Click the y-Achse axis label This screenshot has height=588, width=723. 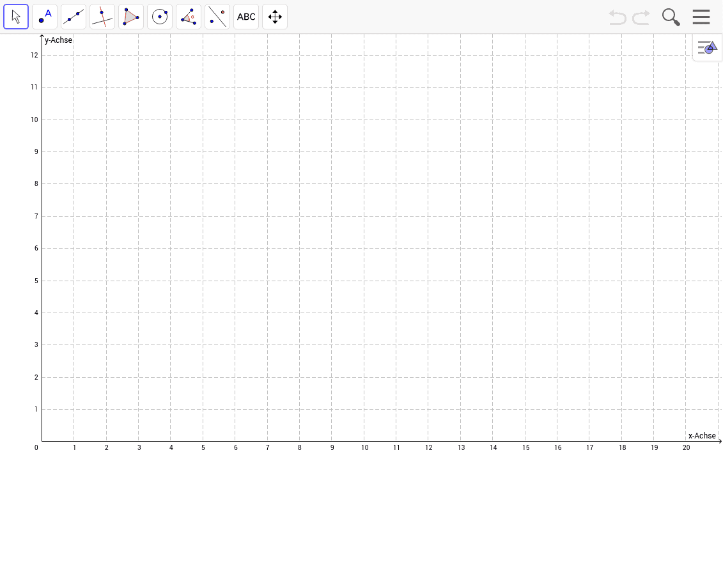(x=59, y=40)
